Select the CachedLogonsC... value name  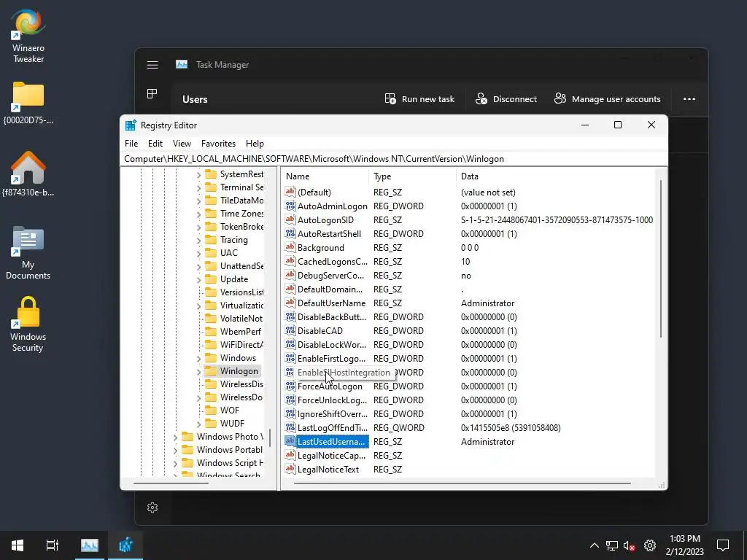(333, 262)
